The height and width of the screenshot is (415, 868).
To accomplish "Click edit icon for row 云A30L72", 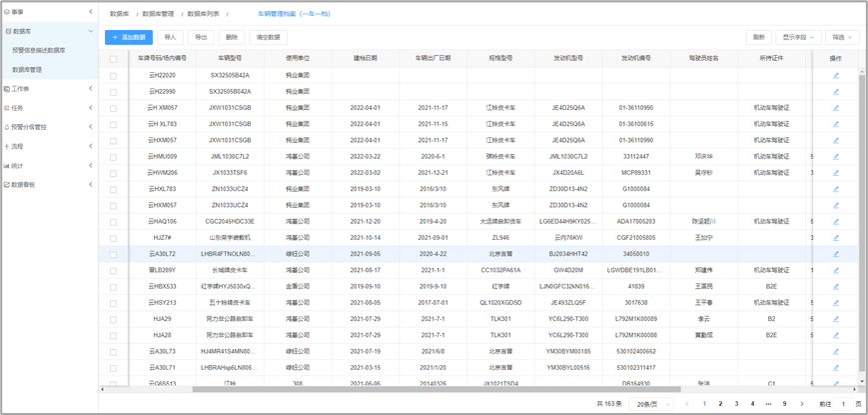I will coord(836,254).
